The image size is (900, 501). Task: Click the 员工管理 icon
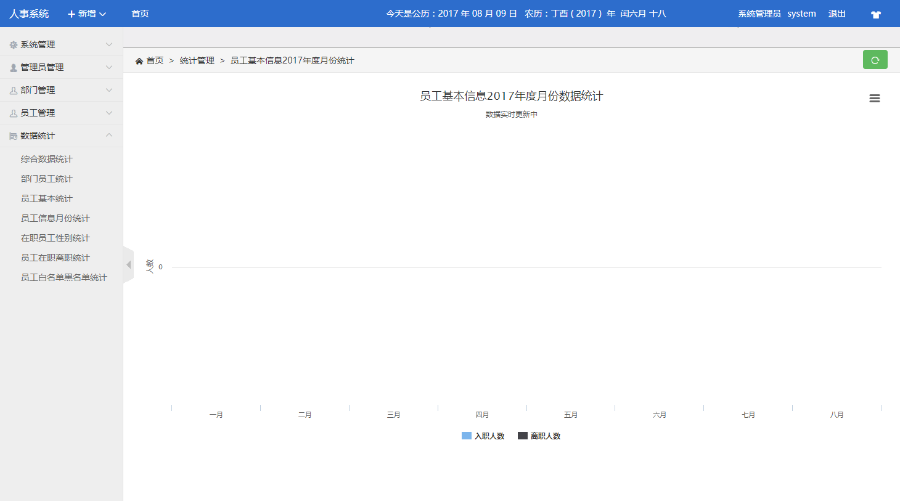13,114
